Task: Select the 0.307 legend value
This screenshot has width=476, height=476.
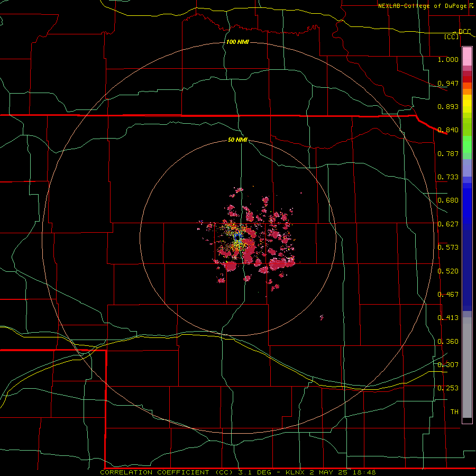Action: [x=448, y=365]
